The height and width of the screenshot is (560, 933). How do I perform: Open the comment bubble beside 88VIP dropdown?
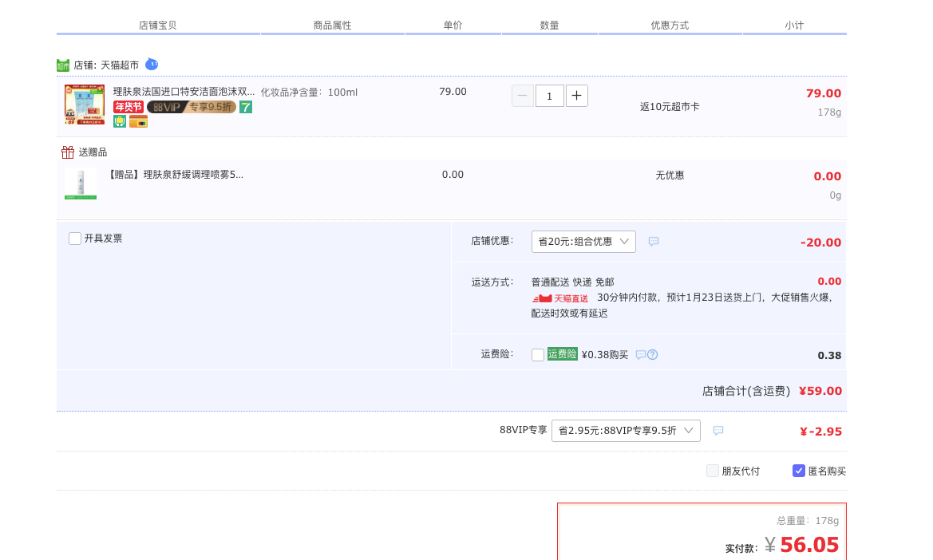click(x=718, y=431)
